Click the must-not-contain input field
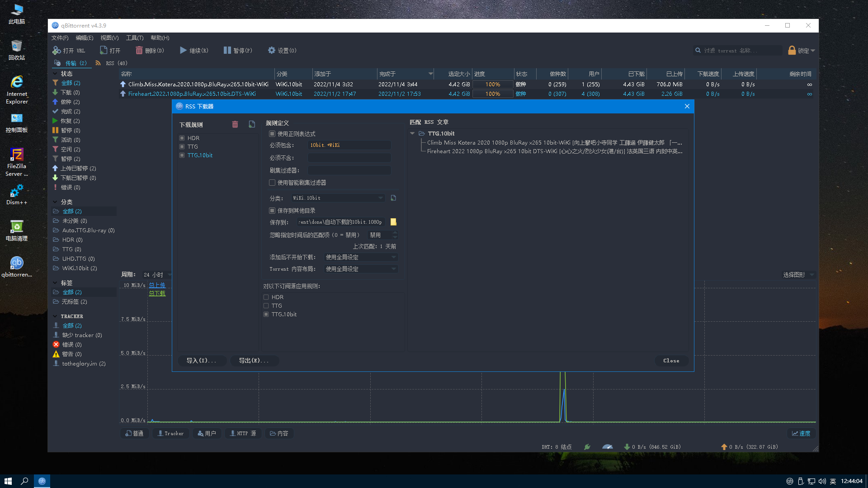This screenshot has height=488, width=868. (x=349, y=158)
